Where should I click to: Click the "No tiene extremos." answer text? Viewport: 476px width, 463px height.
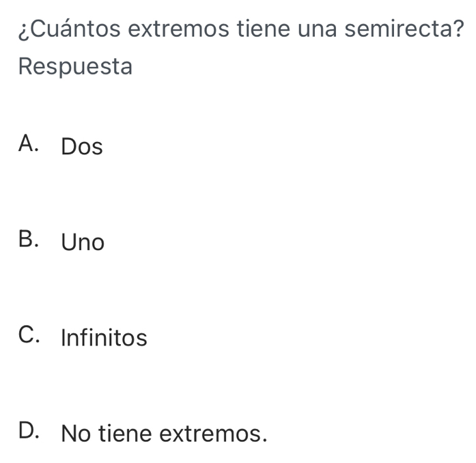(x=163, y=434)
